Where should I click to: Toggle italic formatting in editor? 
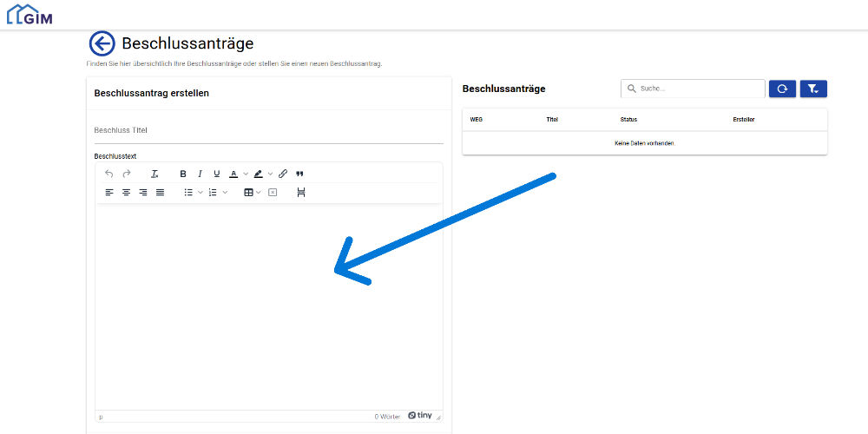tap(200, 174)
